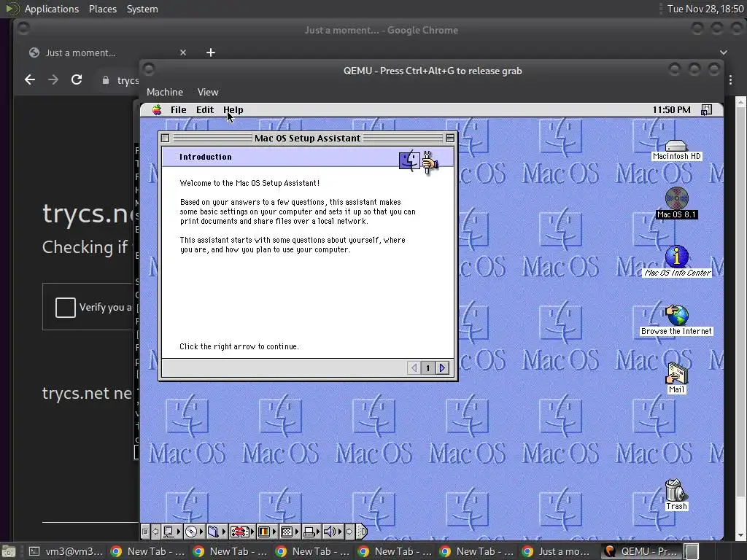
Task: Open the QEMU Machine menu
Action: tap(165, 92)
